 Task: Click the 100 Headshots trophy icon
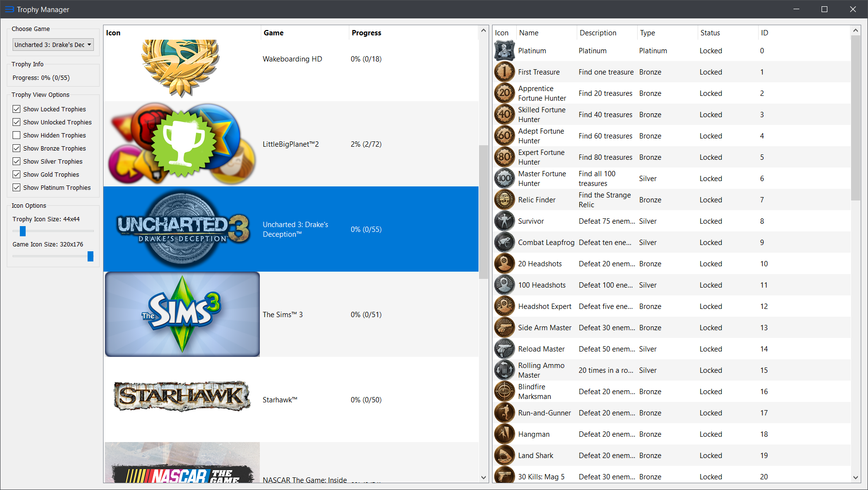(x=504, y=285)
